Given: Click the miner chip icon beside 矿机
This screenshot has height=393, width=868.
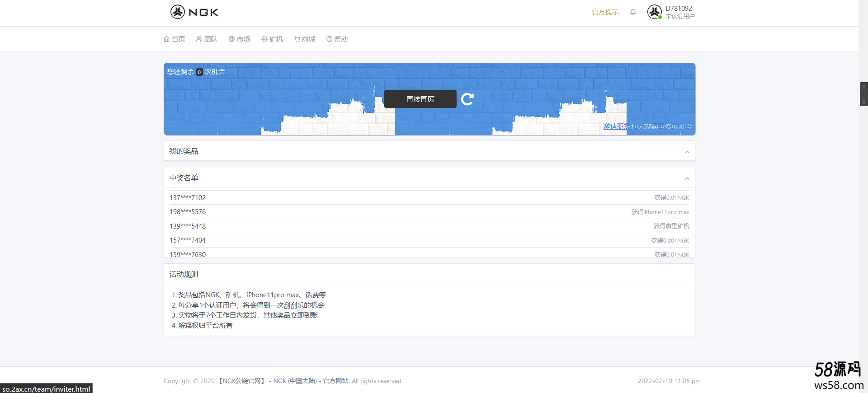Looking at the screenshot, I should click(264, 39).
